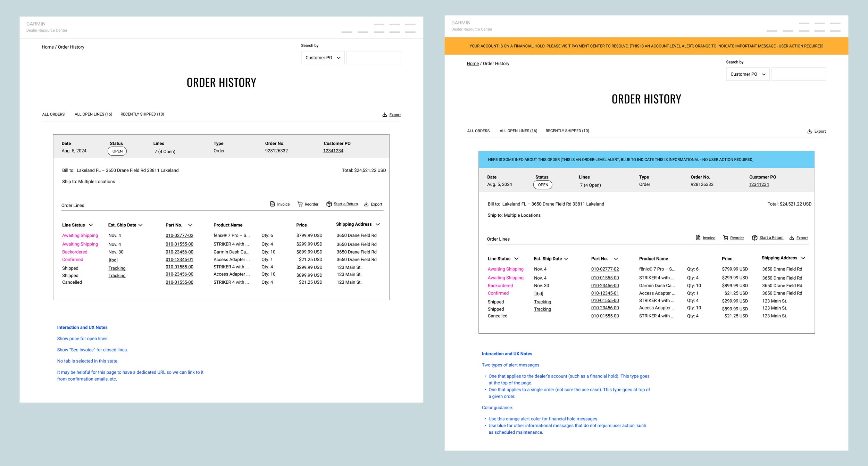Open Part No. sort chevron, right mockup
Screen dimensions: 868x466
[616, 259]
